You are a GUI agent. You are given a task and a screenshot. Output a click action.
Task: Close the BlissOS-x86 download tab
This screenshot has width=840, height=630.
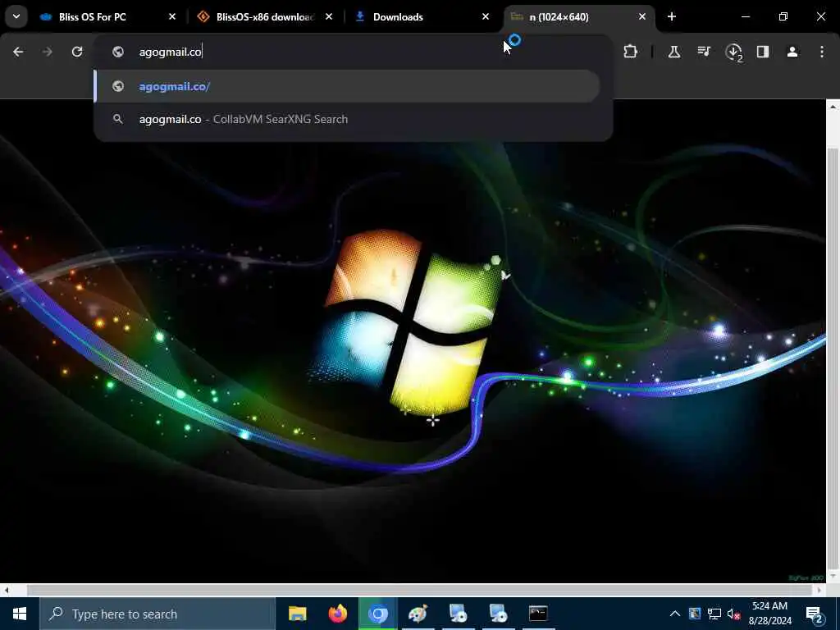329,16
